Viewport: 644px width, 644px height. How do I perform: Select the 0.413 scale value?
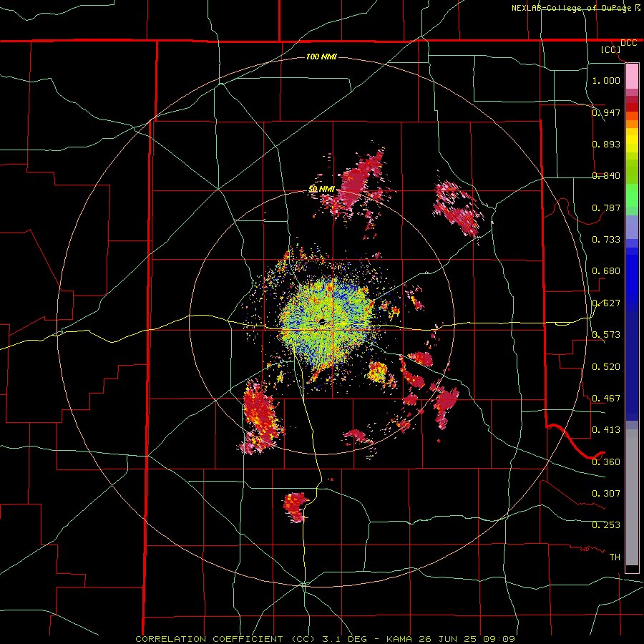(606, 429)
